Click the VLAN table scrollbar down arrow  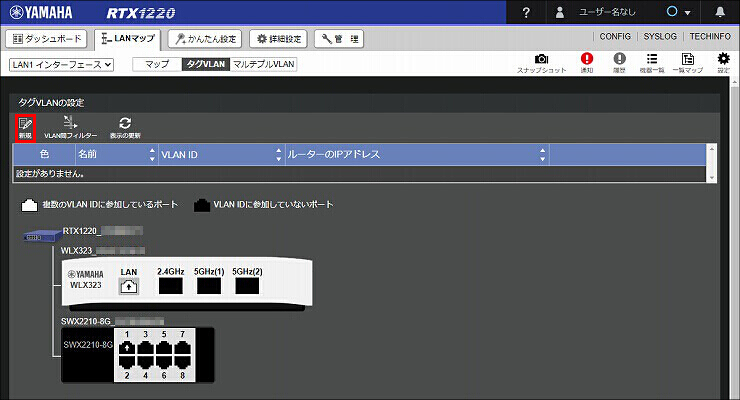712,178
